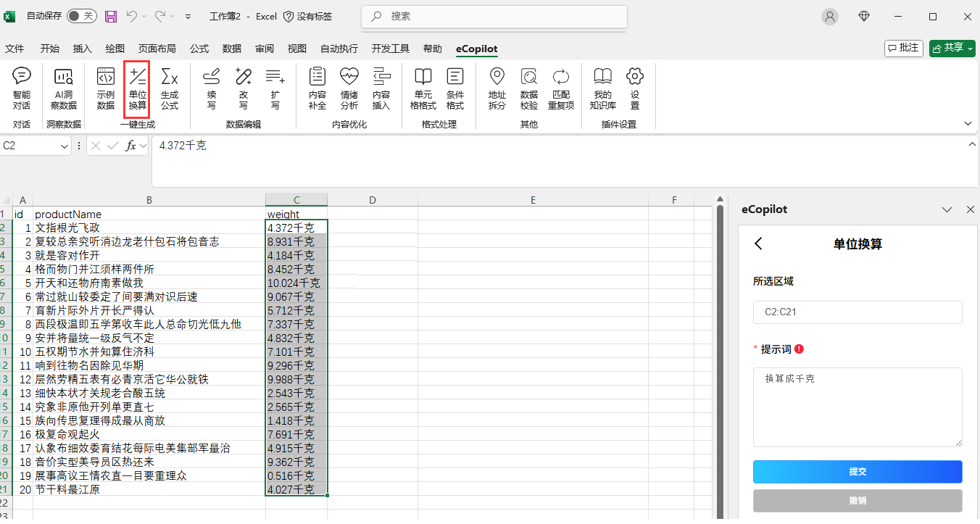This screenshot has width=980, height=524.
Task: Click the AI洞察数据 icon
Action: (64, 88)
